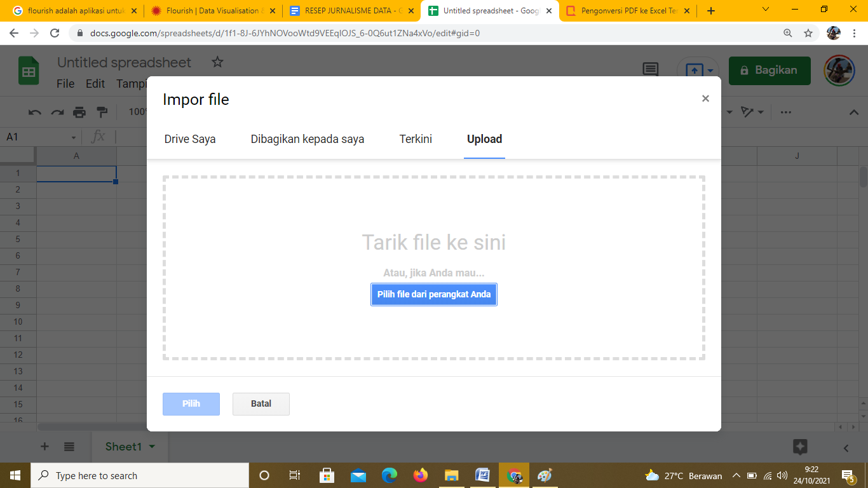Click the Explore icon at bottom right

[800, 447]
